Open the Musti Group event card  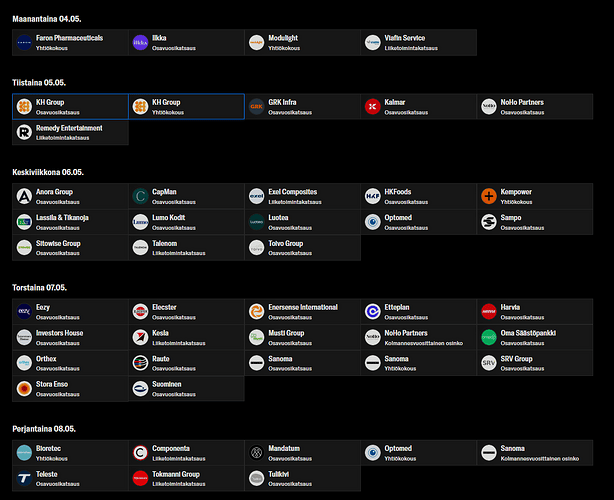[302, 337]
